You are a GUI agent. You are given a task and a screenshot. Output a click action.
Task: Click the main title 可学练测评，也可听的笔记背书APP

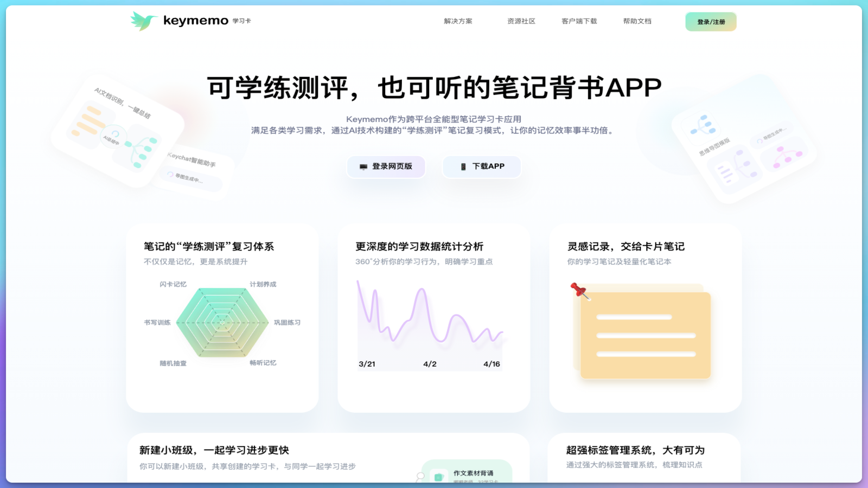pos(434,88)
